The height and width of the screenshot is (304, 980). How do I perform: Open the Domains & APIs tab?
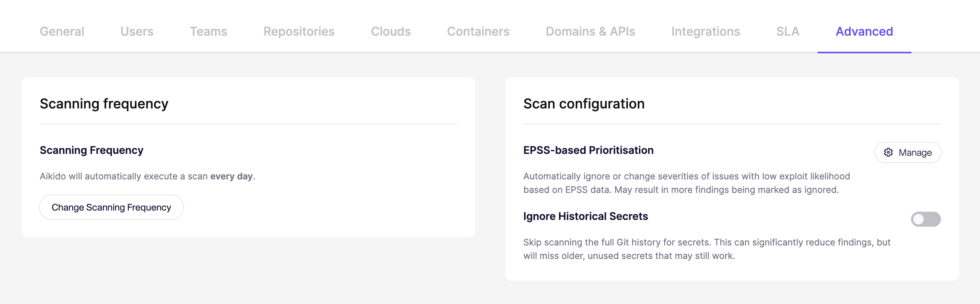[x=590, y=31]
